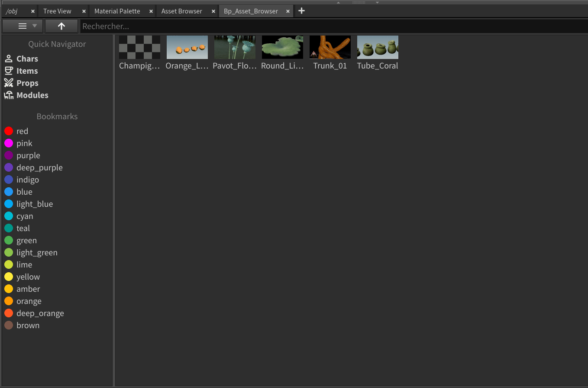Add a new pane tab with plus

coord(302,11)
